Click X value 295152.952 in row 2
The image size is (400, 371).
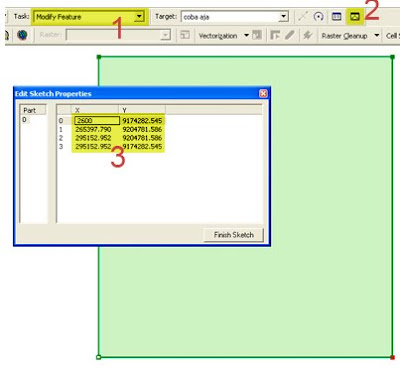click(x=93, y=138)
